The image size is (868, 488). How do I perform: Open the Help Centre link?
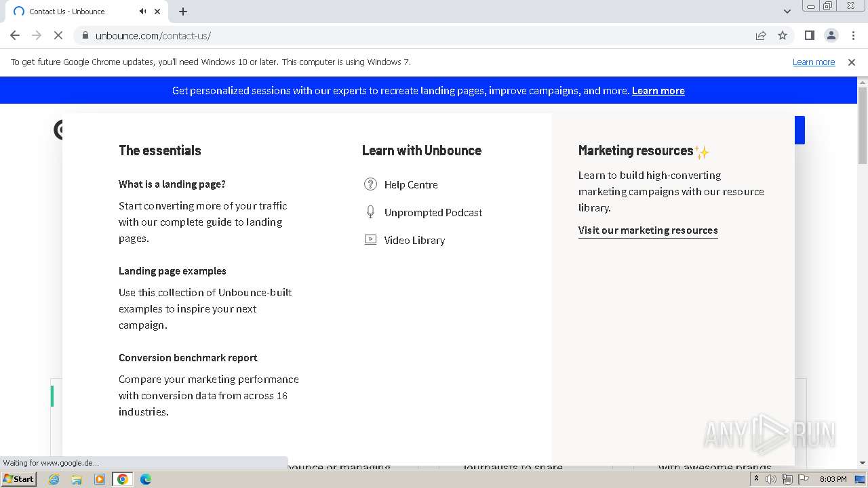point(411,184)
